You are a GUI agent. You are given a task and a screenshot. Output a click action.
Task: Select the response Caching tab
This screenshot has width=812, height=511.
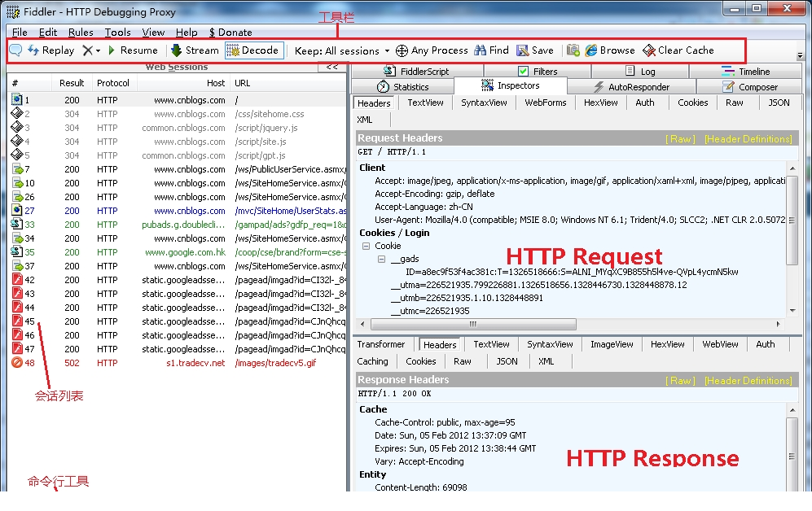372,361
